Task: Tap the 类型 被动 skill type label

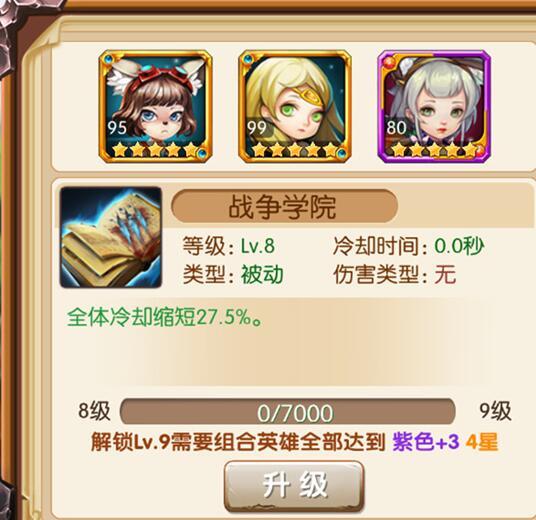Action: [233, 274]
